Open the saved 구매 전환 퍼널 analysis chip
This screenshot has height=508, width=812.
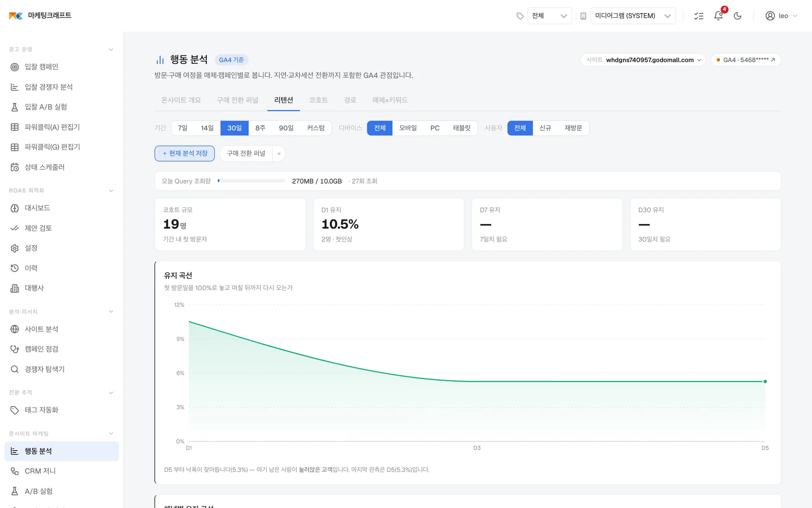click(x=246, y=154)
